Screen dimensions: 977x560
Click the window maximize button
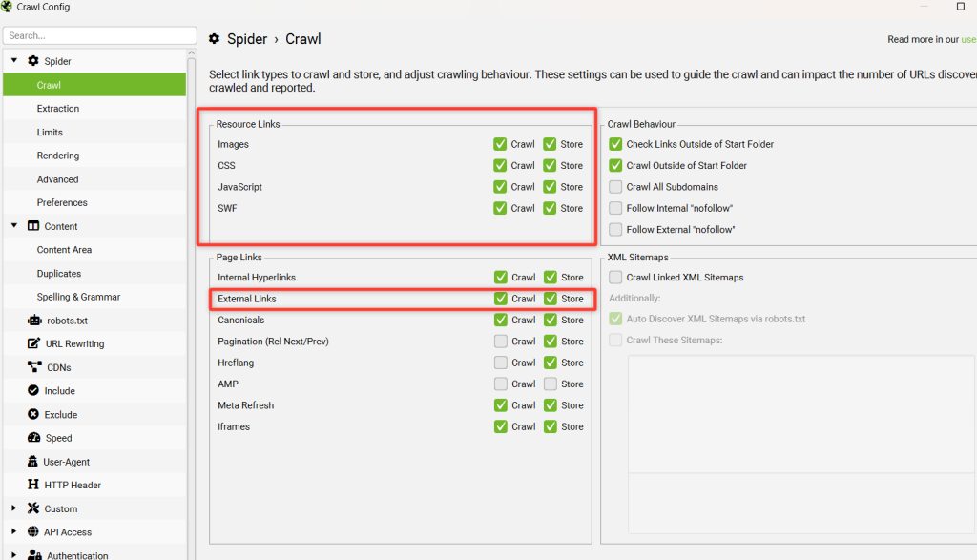point(960,7)
